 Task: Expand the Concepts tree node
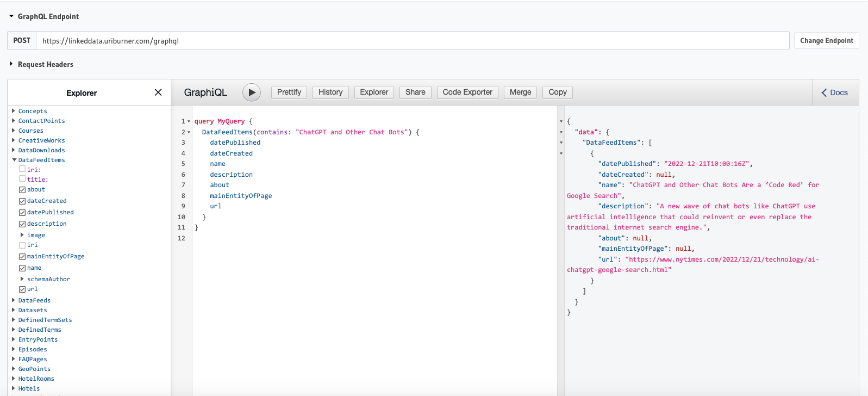pyautogui.click(x=14, y=111)
